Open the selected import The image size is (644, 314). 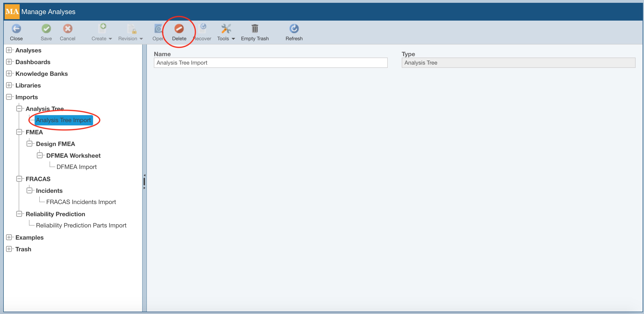click(158, 32)
